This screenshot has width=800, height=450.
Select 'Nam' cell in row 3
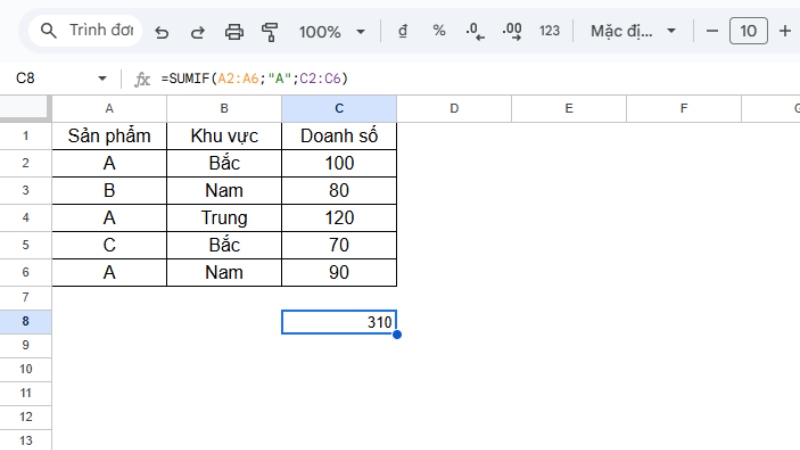coord(224,191)
